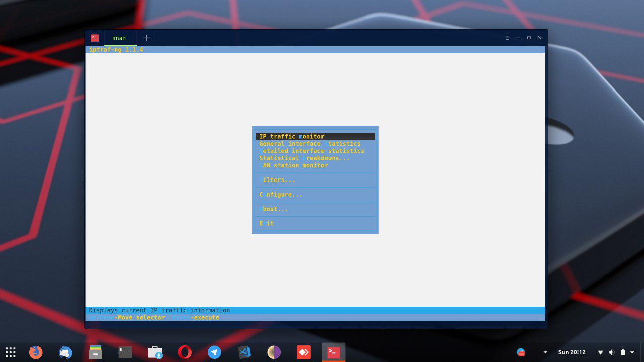The height and width of the screenshot is (362, 644).
Task: Expand the system menu arrow beside battery
Action: 632,352
